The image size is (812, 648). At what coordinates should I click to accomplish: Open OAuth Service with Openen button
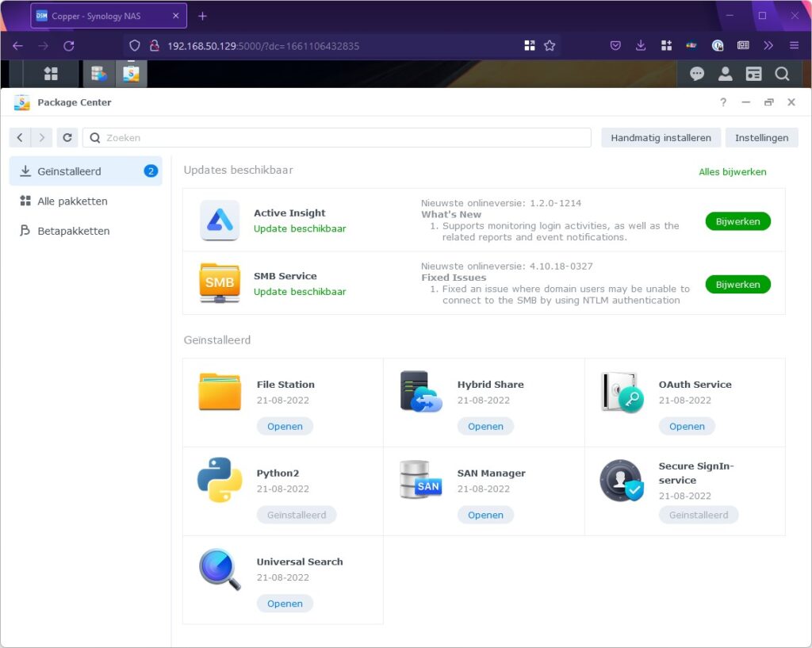pos(687,426)
